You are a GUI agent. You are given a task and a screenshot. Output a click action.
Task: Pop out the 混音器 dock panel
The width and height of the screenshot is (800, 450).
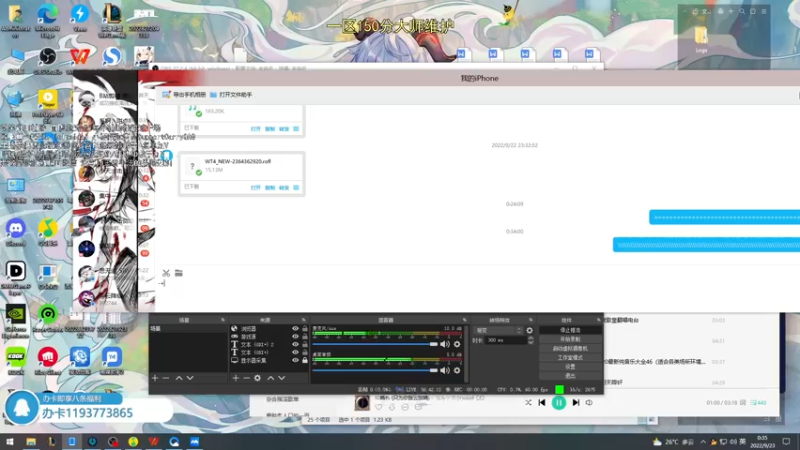[x=464, y=320]
